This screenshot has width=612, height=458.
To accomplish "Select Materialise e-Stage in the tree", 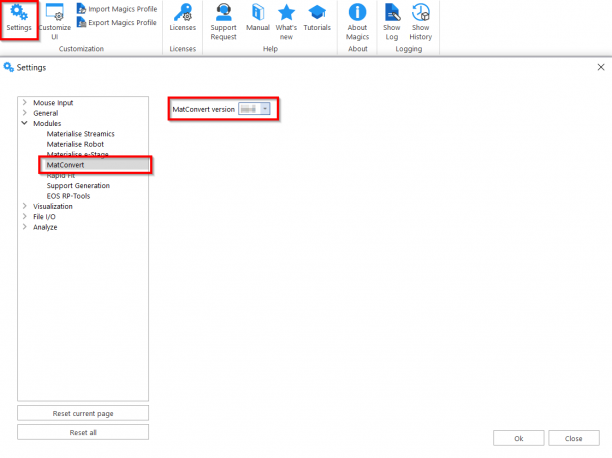I will (x=77, y=154).
